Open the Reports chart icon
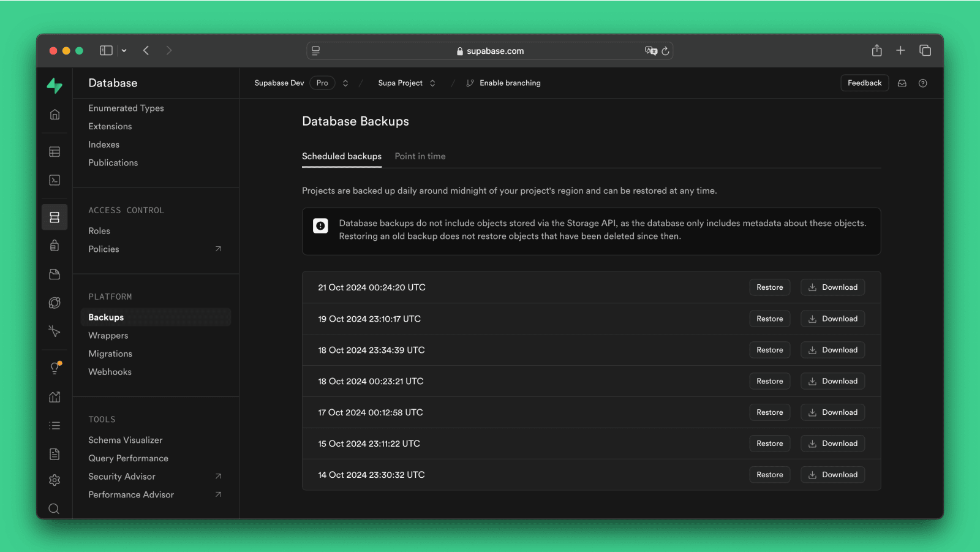 [x=55, y=397]
